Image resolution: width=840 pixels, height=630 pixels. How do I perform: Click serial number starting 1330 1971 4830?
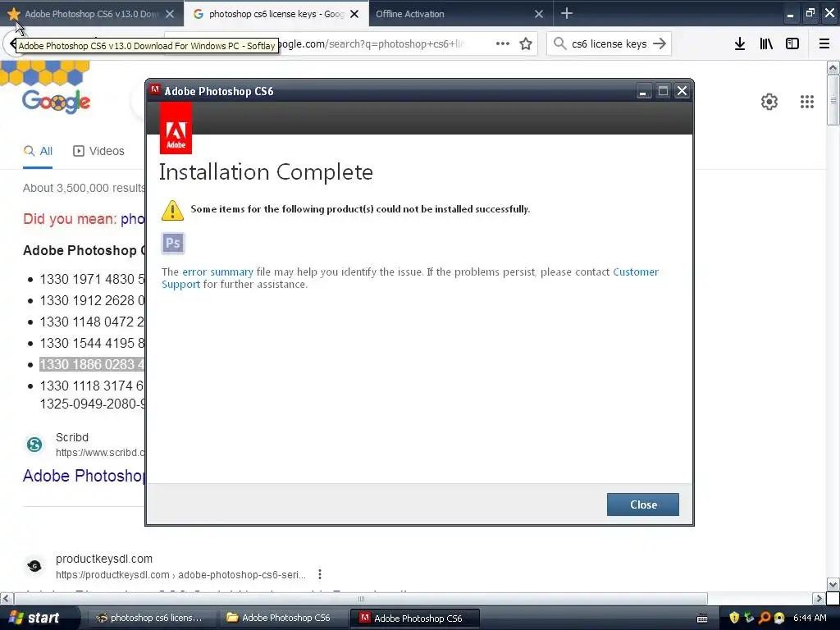coord(92,279)
